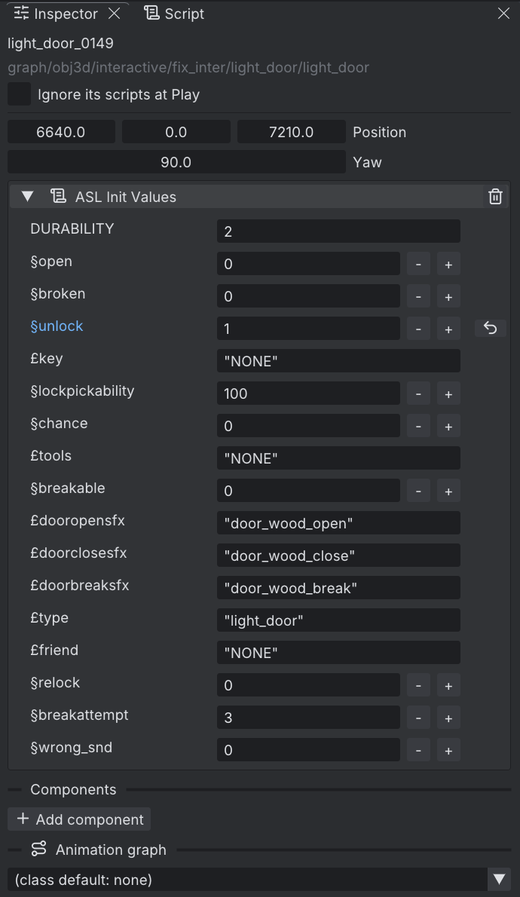Decrease the §chance value
The height and width of the screenshot is (897, 520).
(x=419, y=426)
